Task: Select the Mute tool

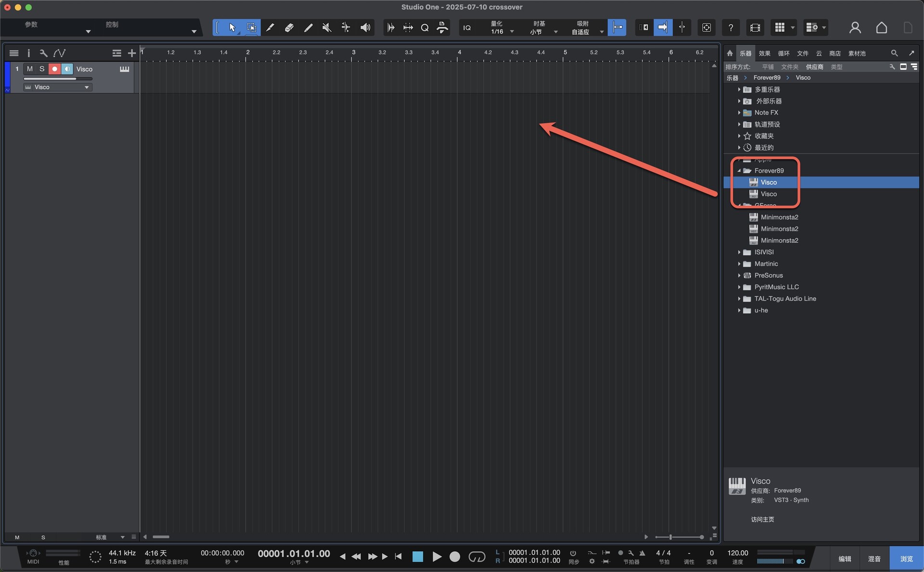Action: pyautogui.click(x=327, y=27)
